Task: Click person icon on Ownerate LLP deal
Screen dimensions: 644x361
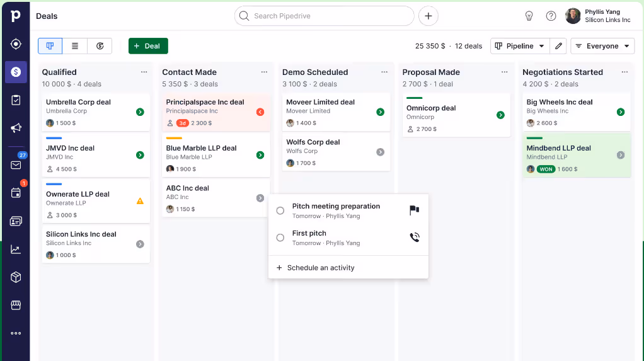Action: coord(50,215)
